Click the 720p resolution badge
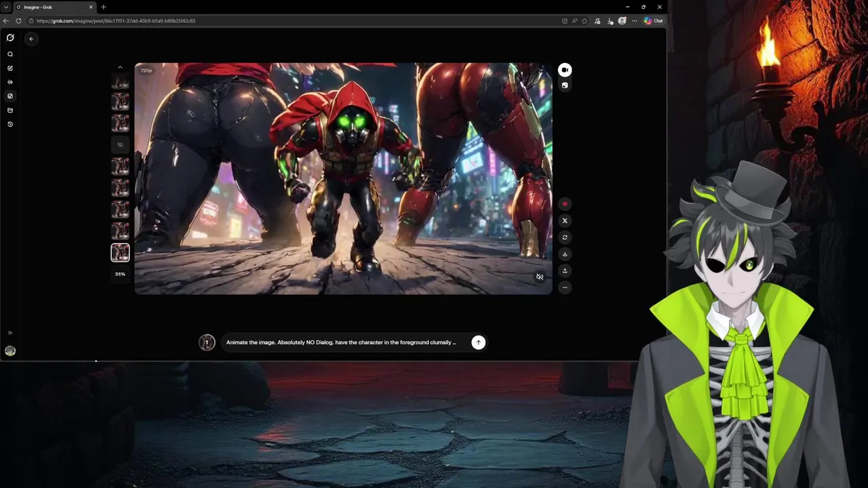 (146, 70)
